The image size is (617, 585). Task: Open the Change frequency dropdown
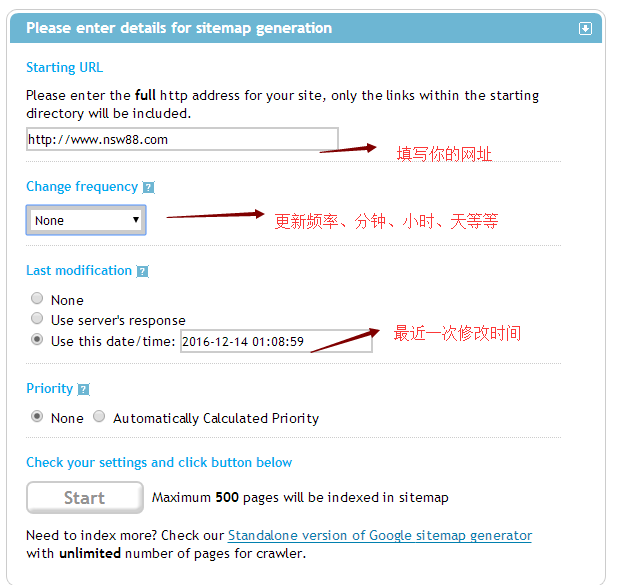(86, 220)
